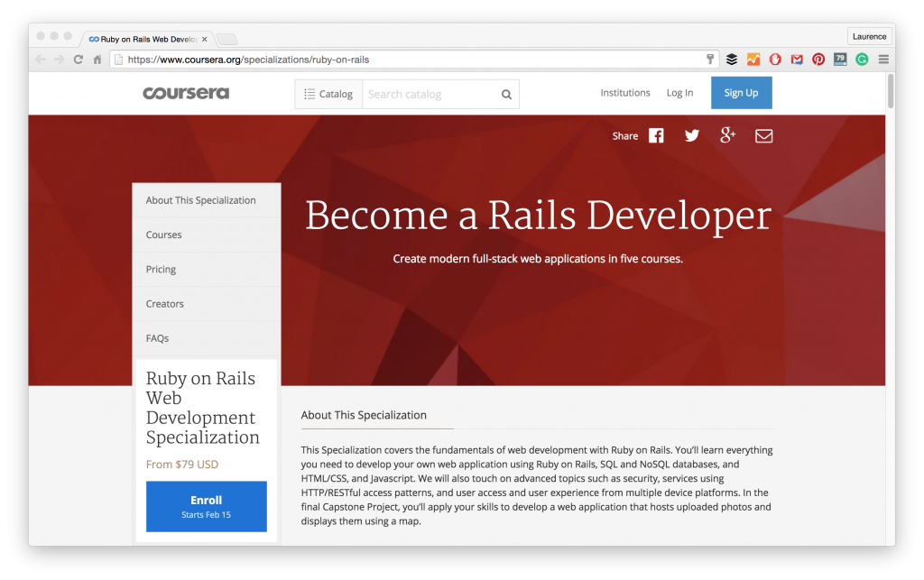
Task: Share the specialization on Twitter
Action: [x=692, y=136]
